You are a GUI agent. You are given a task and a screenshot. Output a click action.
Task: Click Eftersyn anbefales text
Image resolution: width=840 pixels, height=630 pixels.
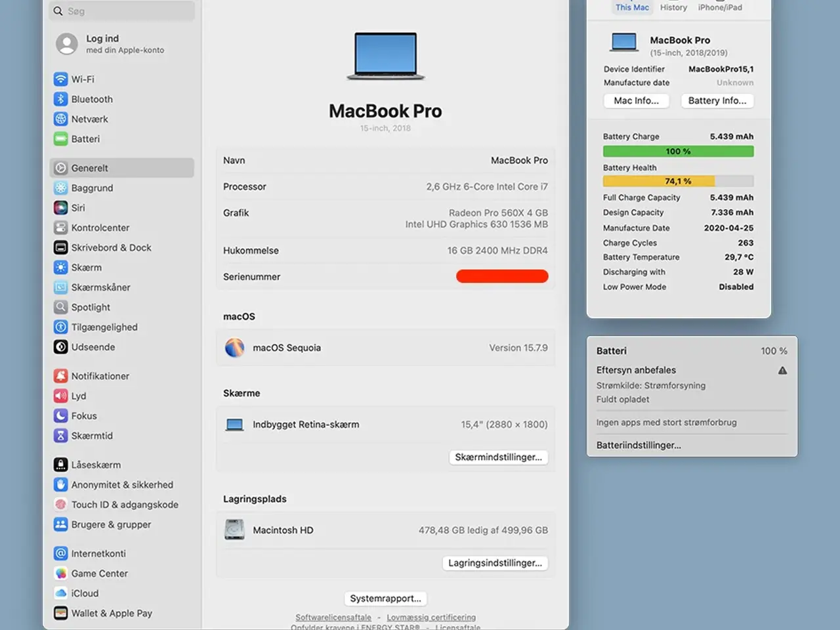pyautogui.click(x=636, y=370)
